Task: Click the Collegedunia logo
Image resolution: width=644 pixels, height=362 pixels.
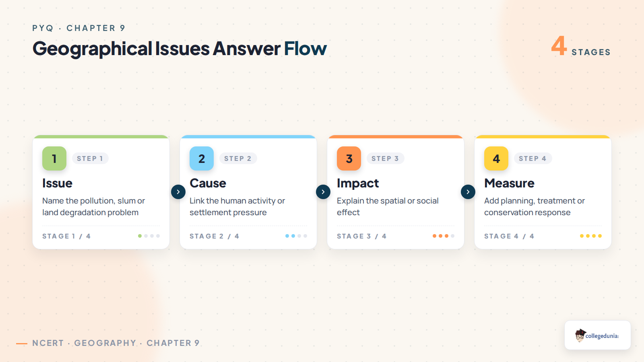Action: 597,335
